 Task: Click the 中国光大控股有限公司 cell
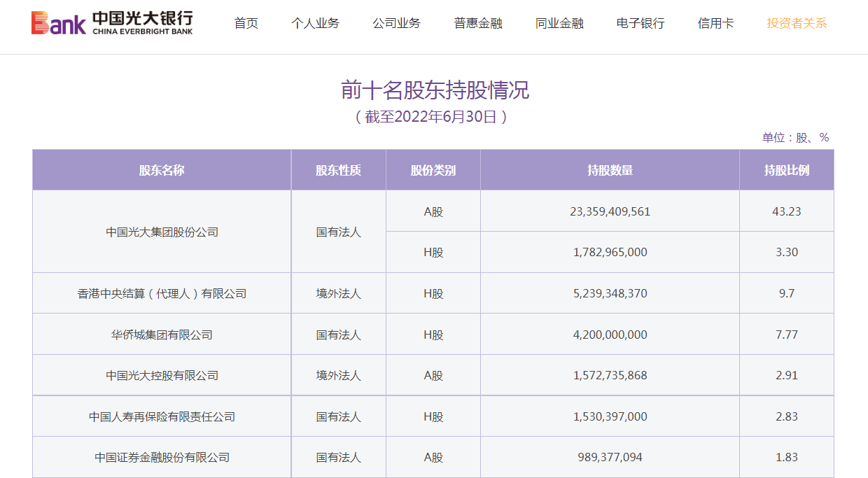coord(162,375)
